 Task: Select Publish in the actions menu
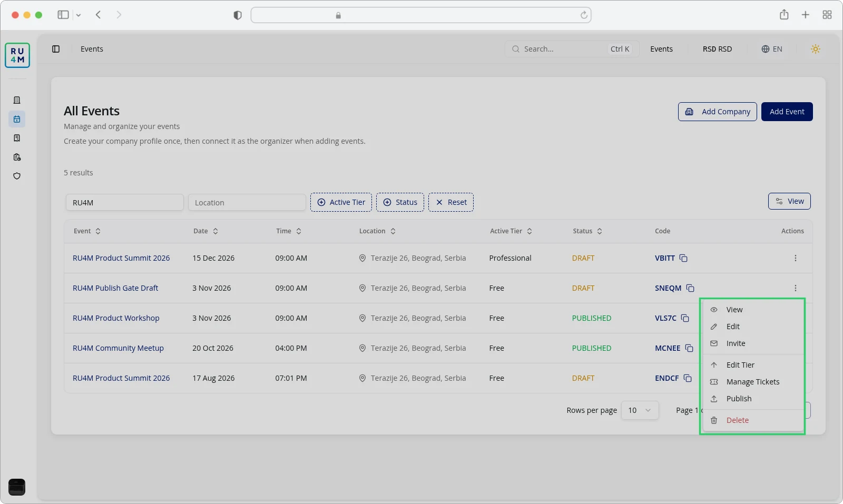tap(752, 399)
